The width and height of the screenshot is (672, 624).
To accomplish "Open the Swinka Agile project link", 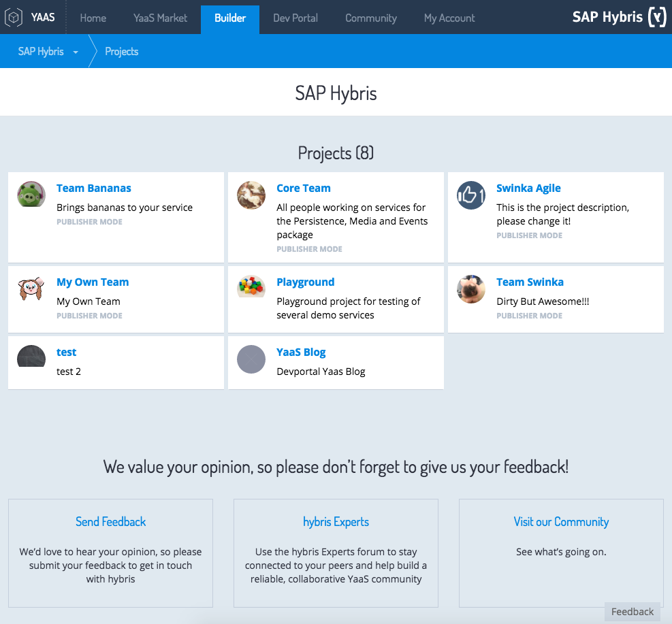I will click(x=528, y=188).
